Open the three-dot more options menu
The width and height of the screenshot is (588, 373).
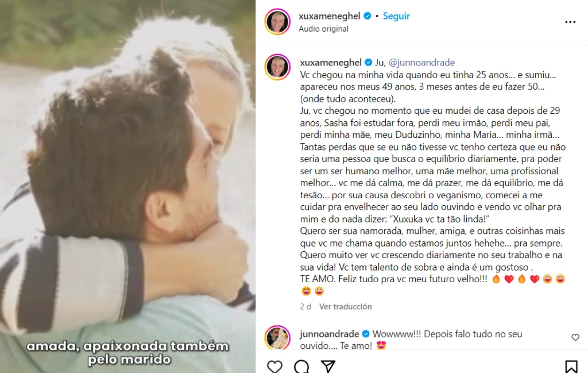pos(570,22)
